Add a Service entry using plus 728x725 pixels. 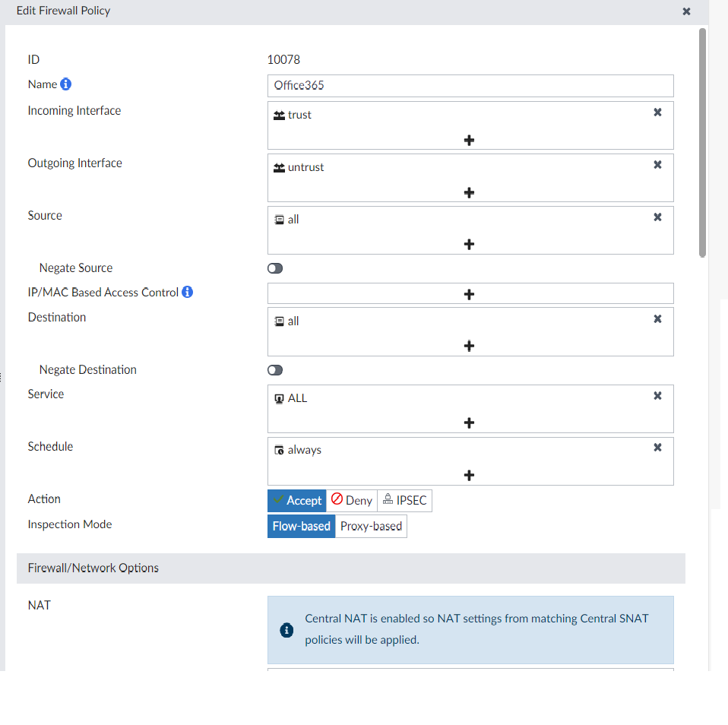click(470, 423)
